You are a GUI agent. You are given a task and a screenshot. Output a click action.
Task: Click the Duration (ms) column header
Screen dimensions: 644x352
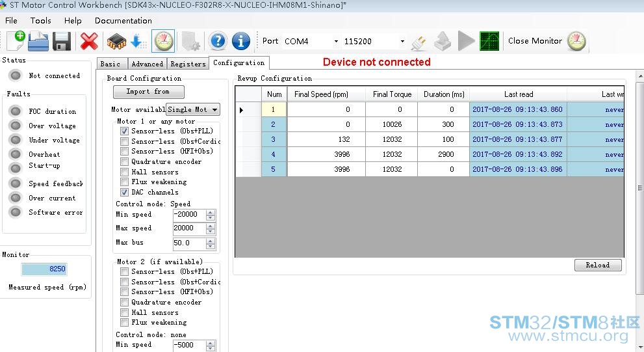444,94
